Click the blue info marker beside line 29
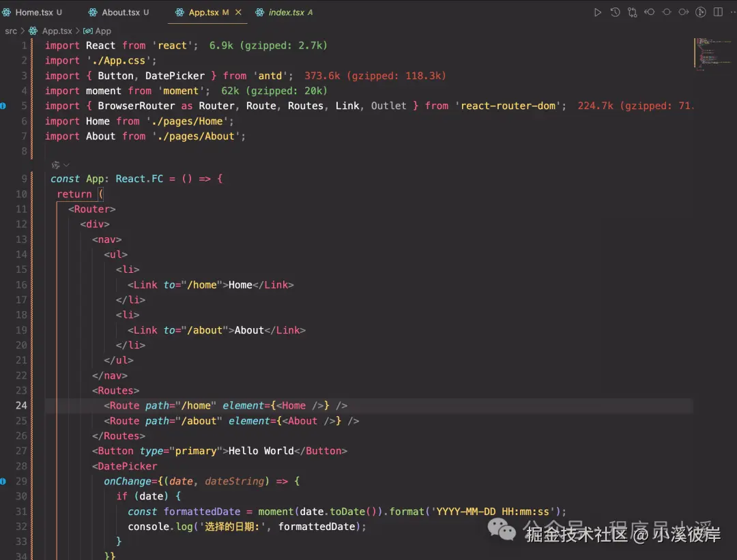This screenshot has width=737, height=560. (x=3, y=481)
